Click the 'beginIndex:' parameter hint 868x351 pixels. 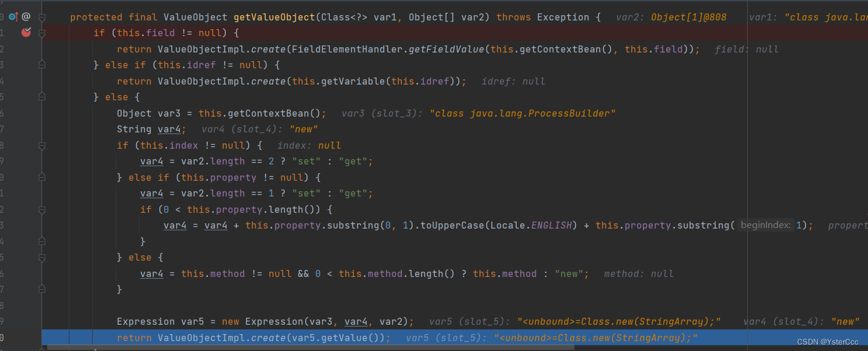765,225
